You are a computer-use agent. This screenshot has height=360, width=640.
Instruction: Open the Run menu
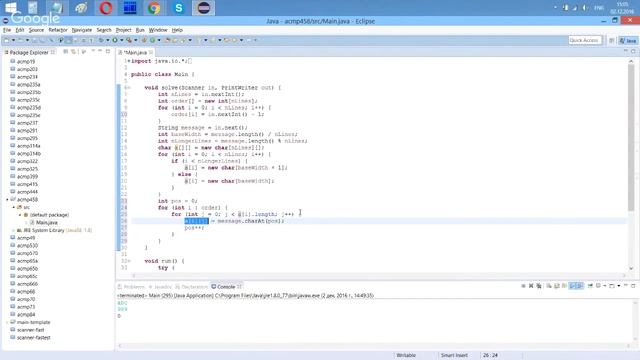(140, 30)
